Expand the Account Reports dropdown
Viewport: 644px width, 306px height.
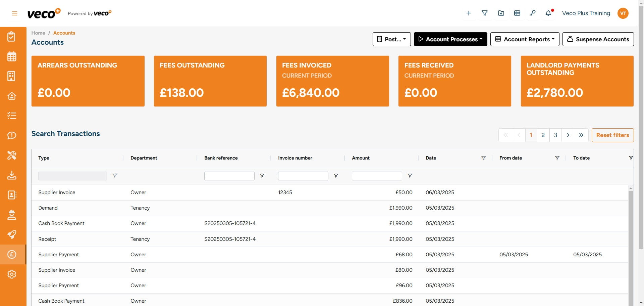pos(525,39)
